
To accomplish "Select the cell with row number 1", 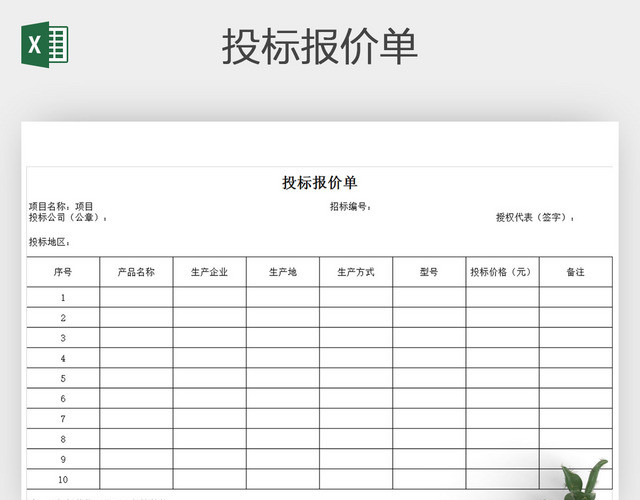I will (63, 297).
